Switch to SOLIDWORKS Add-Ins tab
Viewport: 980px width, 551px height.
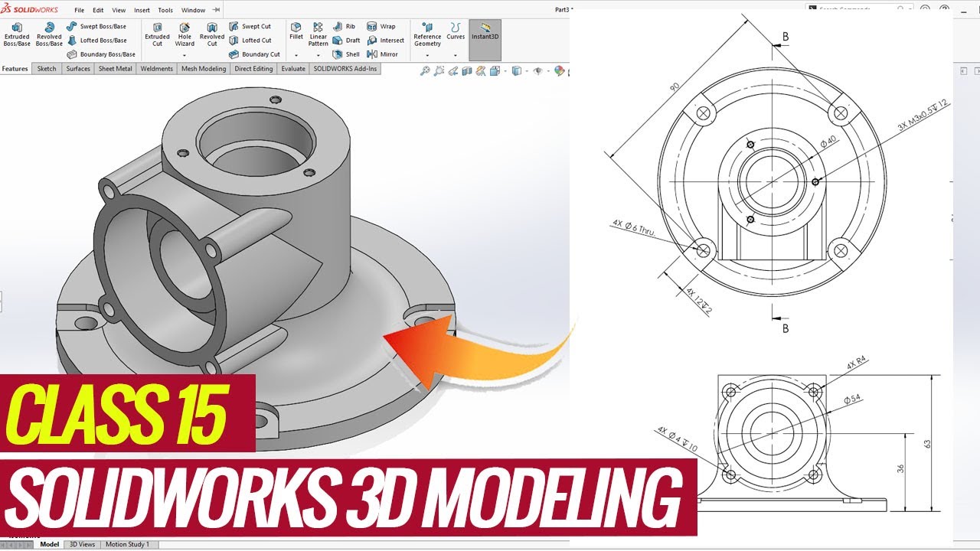coord(345,69)
